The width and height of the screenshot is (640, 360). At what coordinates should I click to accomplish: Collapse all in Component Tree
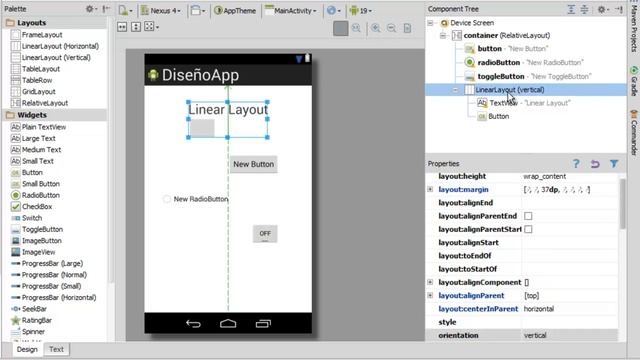pos(584,9)
